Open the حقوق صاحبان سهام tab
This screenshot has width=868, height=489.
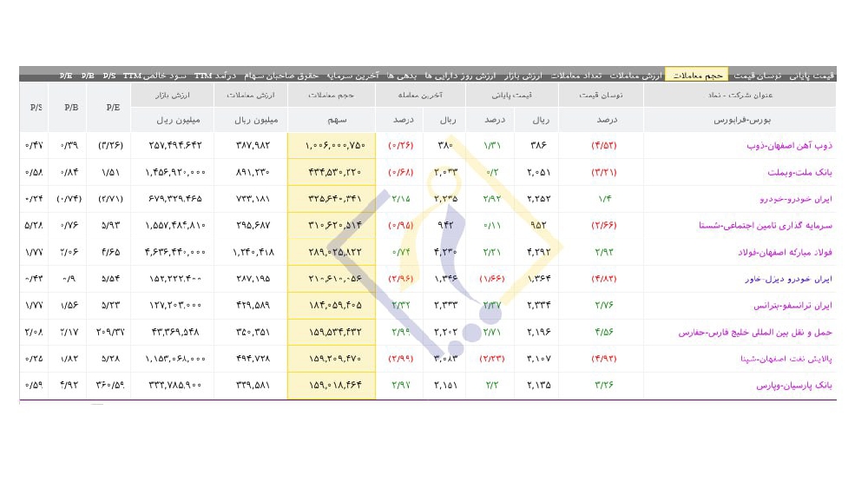(281, 76)
